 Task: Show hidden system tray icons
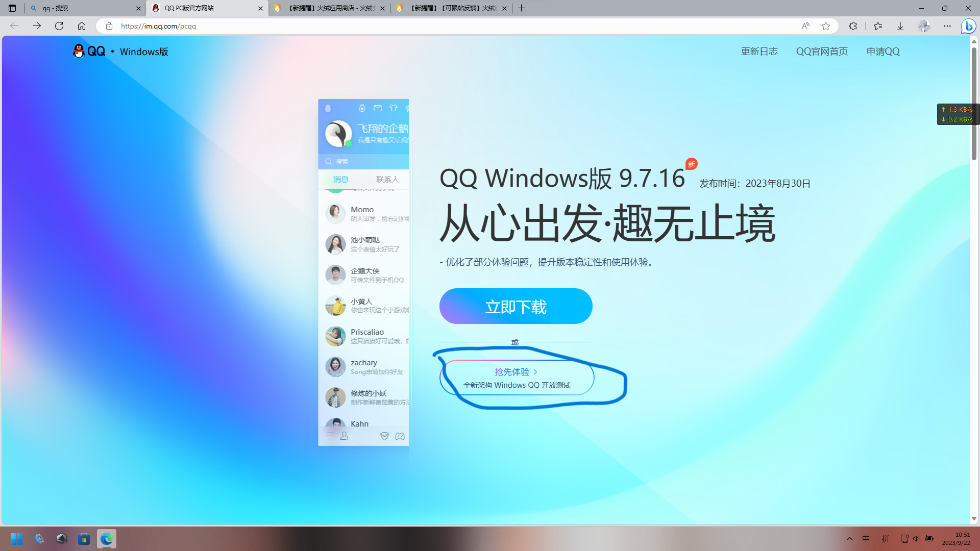(849, 539)
